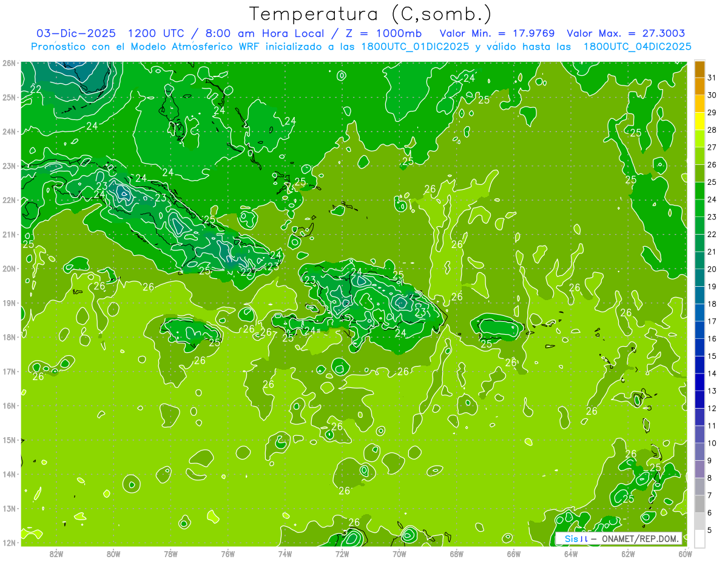
Task: Click the latitude axis label '18N'
Action: (9, 337)
